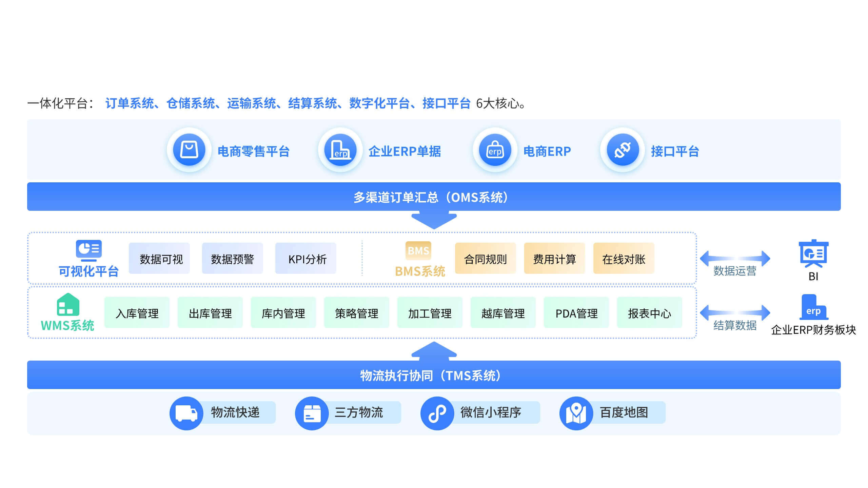This screenshot has width=868, height=488.
Task: Click the BMS系统 title
Action: 420,271
